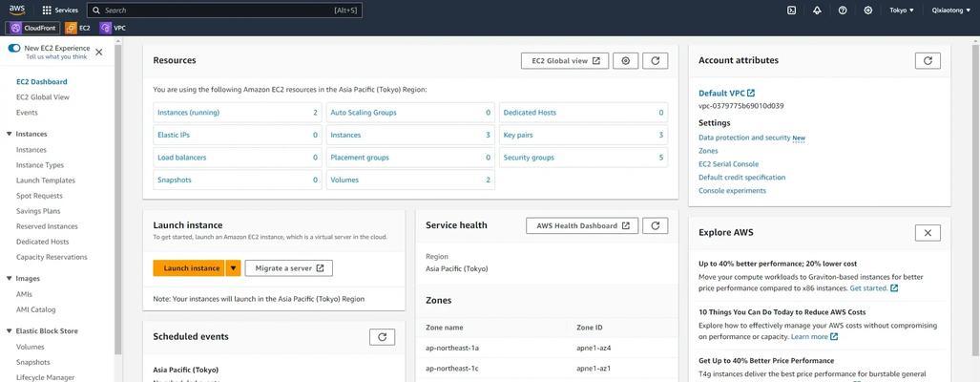Open Load balancers resource link
980x382 pixels.
coord(182,158)
